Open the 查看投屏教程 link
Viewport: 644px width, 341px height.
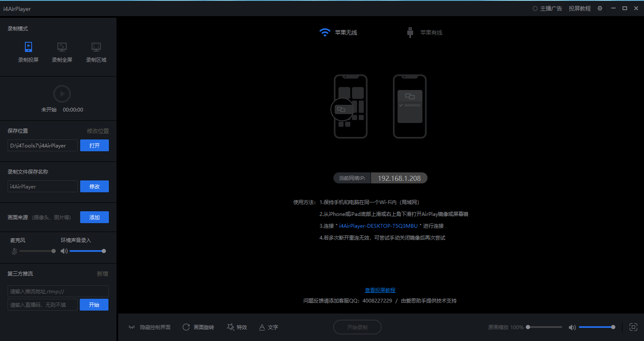(380, 290)
